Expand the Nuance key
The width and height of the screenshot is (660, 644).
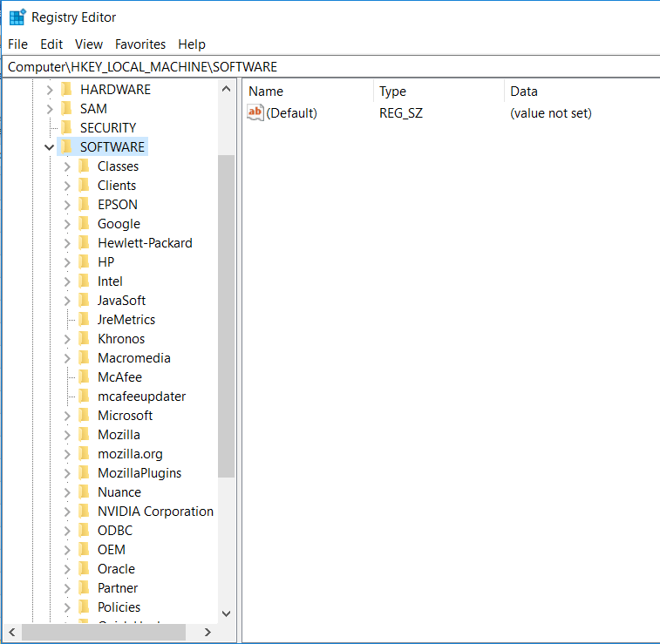pos(67,492)
